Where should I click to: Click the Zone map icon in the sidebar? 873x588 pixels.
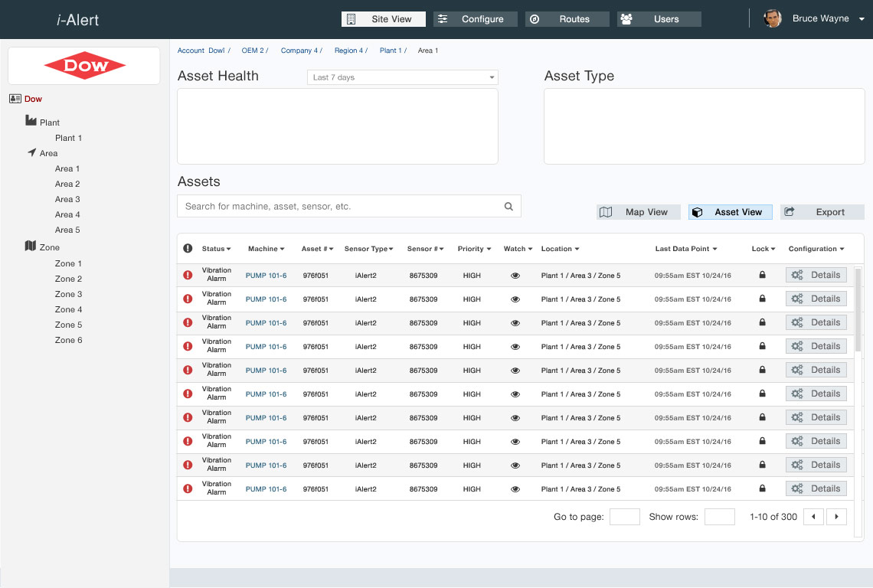[x=31, y=247]
